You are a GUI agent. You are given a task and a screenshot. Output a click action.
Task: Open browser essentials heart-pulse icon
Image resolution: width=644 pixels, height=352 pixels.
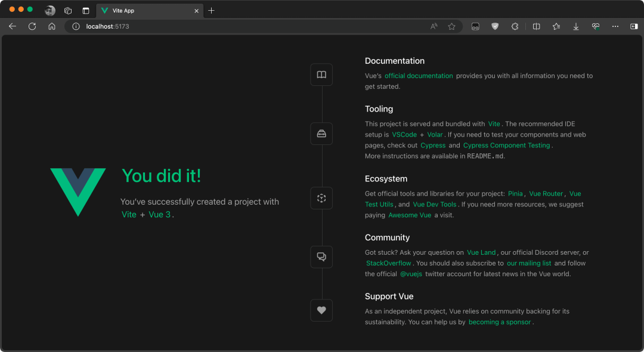[x=596, y=26]
